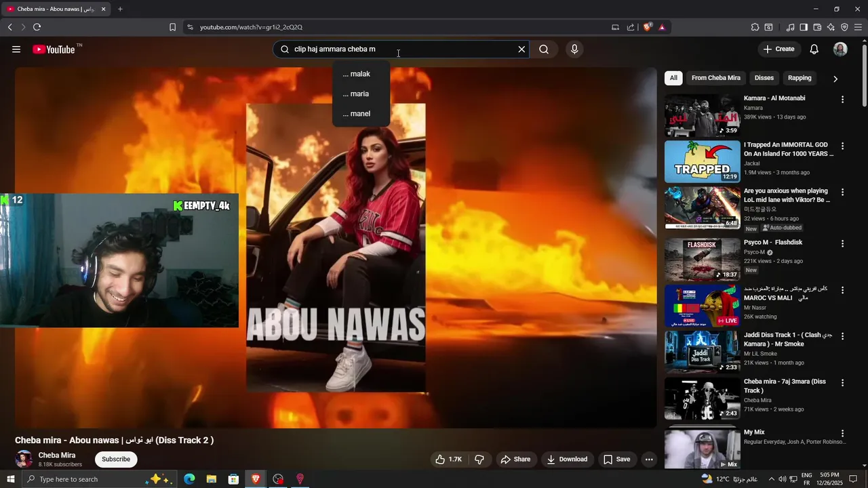Click the Download button
This screenshot has width=868, height=488.
pyautogui.click(x=567, y=460)
